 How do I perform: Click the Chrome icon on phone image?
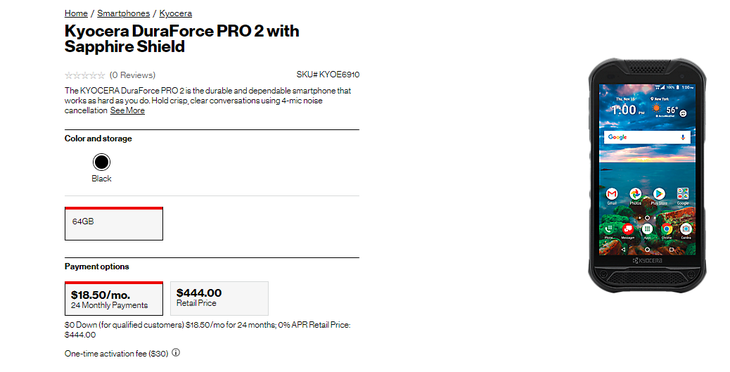coord(666,229)
